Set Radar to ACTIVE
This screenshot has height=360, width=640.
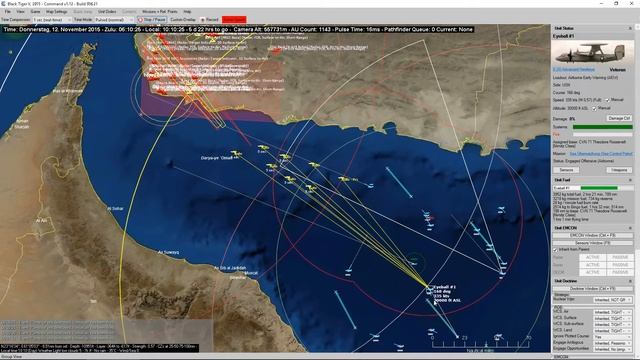pyautogui.click(x=592, y=258)
